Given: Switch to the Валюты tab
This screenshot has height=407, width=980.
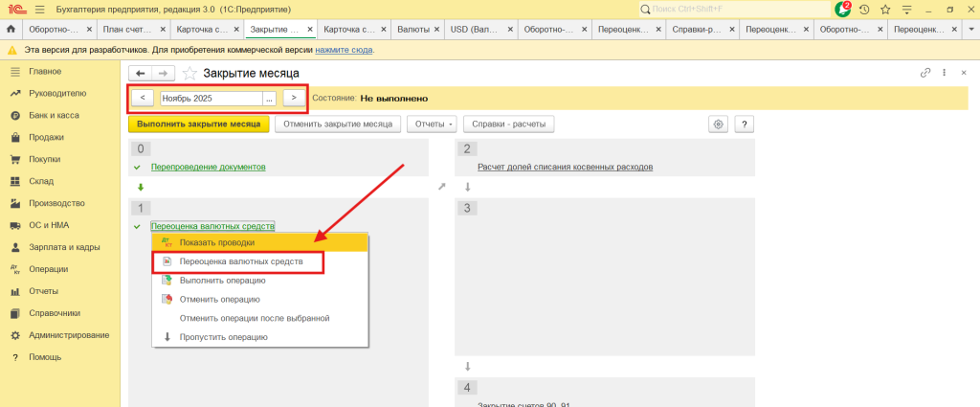Looking at the screenshot, I should tap(413, 30).
